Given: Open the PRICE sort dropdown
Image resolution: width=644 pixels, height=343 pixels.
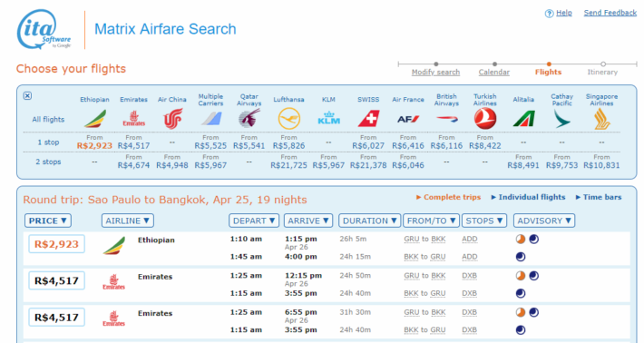Looking at the screenshot, I should pyautogui.click(x=48, y=220).
